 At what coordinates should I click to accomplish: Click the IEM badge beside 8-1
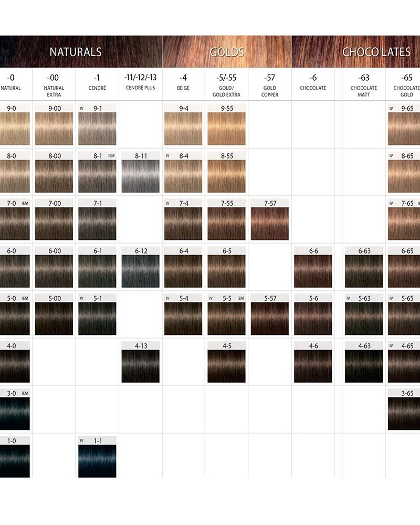(x=111, y=156)
